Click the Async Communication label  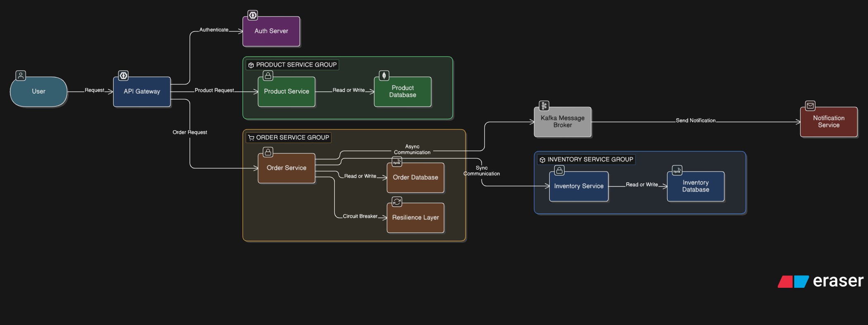click(412, 149)
